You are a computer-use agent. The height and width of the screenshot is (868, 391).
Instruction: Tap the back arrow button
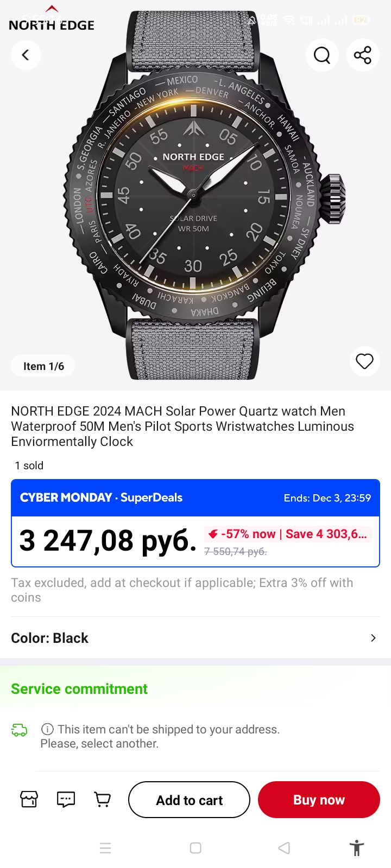click(26, 55)
